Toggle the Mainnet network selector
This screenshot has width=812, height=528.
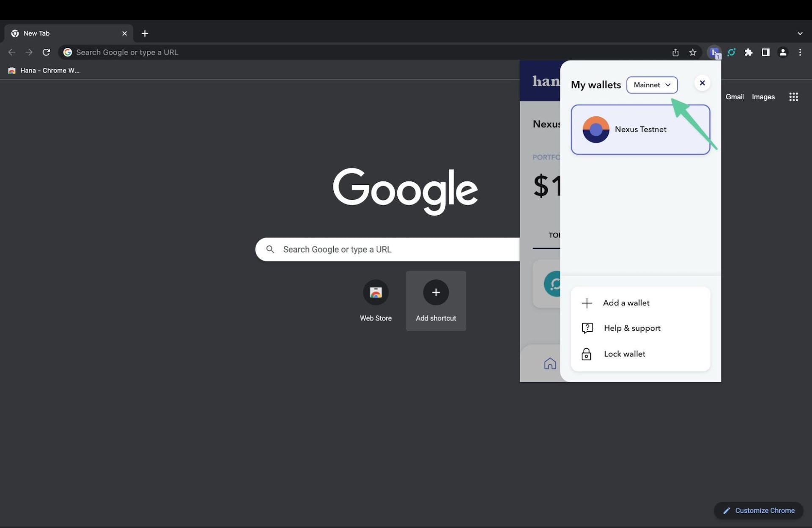point(652,85)
